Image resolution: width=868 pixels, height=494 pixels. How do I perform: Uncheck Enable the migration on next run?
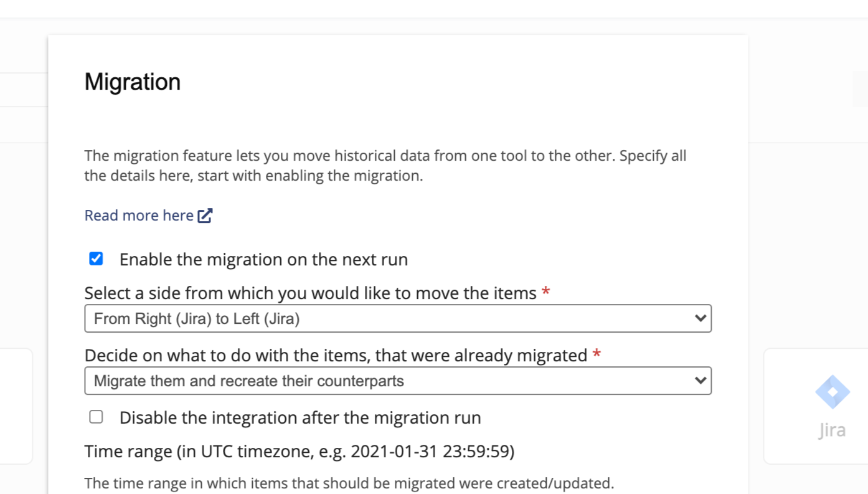tap(96, 259)
